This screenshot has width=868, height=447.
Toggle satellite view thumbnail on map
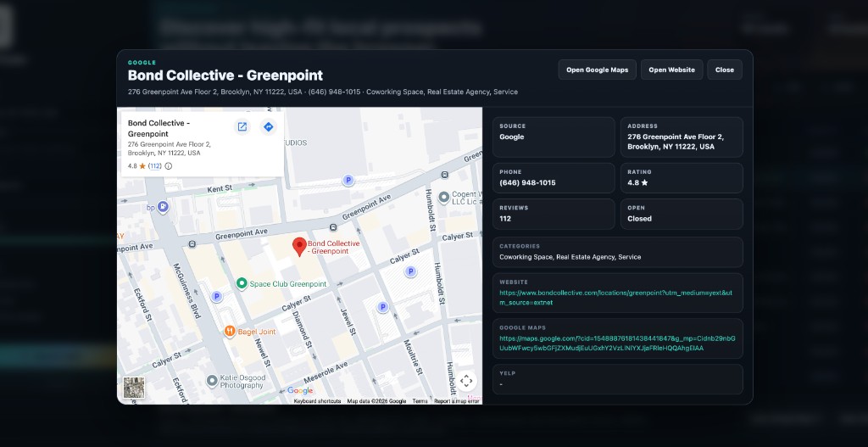(134, 388)
